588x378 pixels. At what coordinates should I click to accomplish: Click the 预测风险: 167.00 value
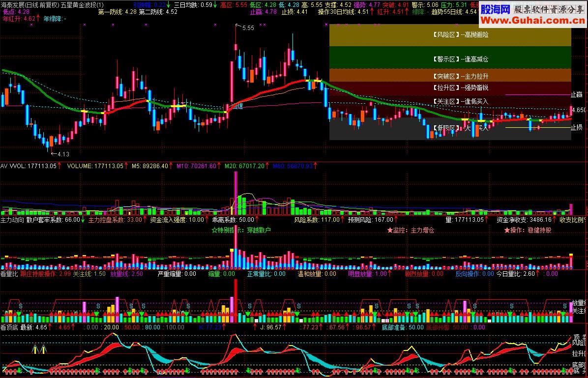click(x=371, y=219)
